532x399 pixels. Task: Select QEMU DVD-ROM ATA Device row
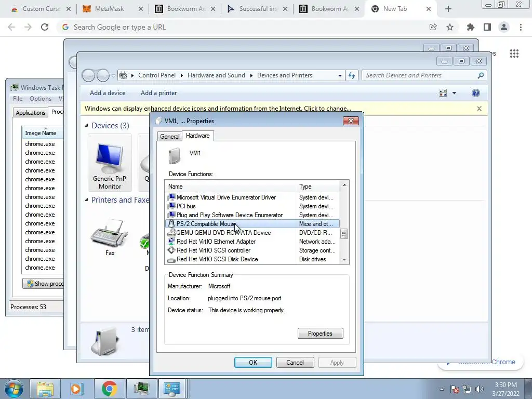pyautogui.click(x=252, y=233)
